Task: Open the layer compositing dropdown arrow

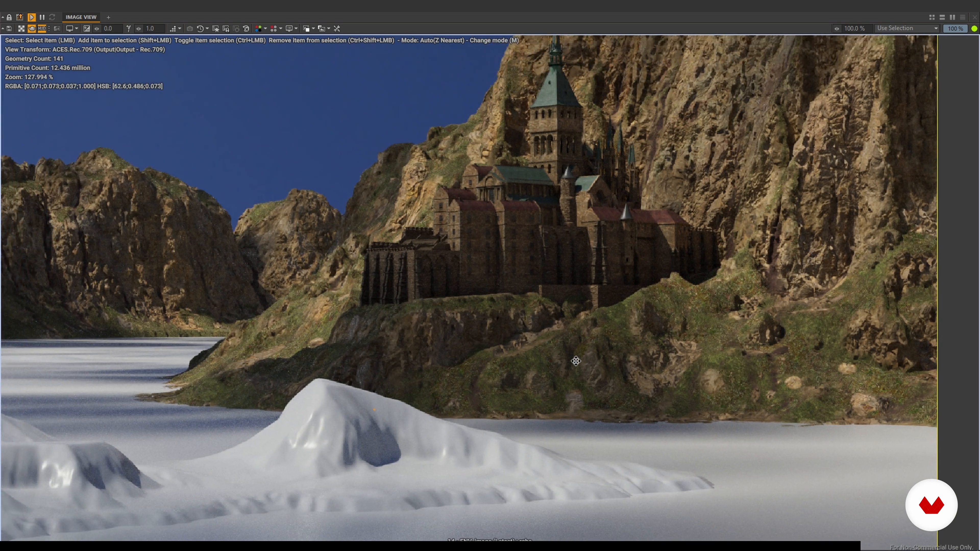Action: tap(313, 29)
